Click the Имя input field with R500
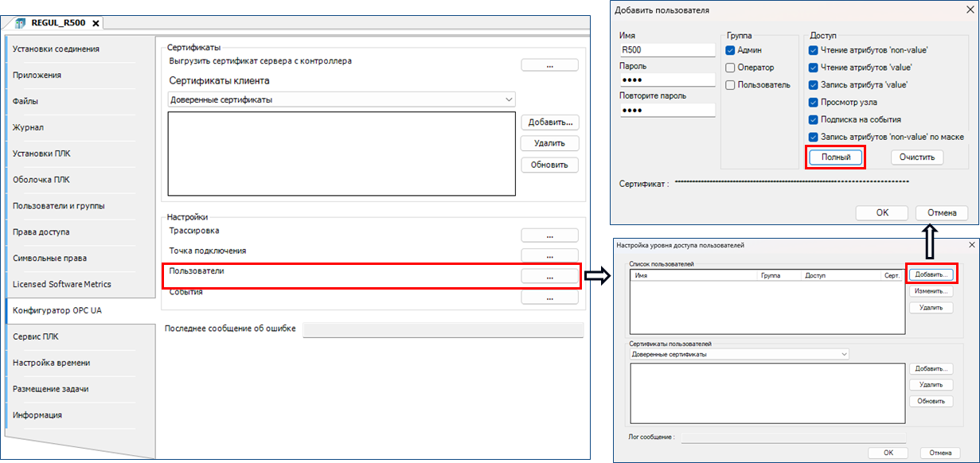Viewport: 980px width, 463px height. 667,50
